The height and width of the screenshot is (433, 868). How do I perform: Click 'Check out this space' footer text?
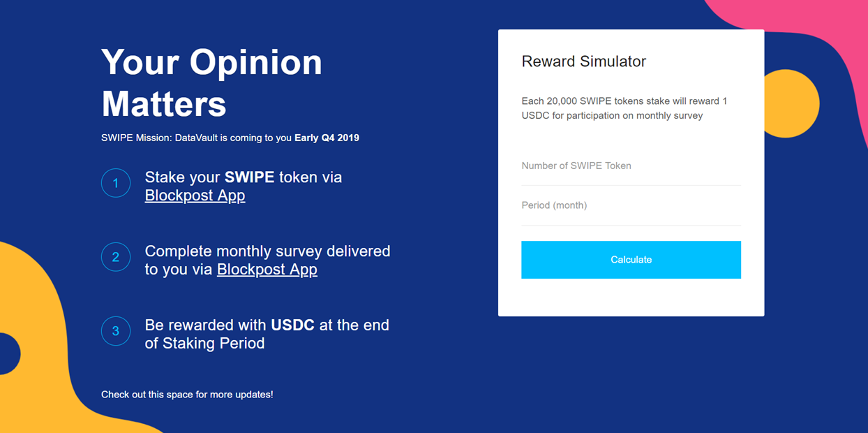click(x=187, y=395)
